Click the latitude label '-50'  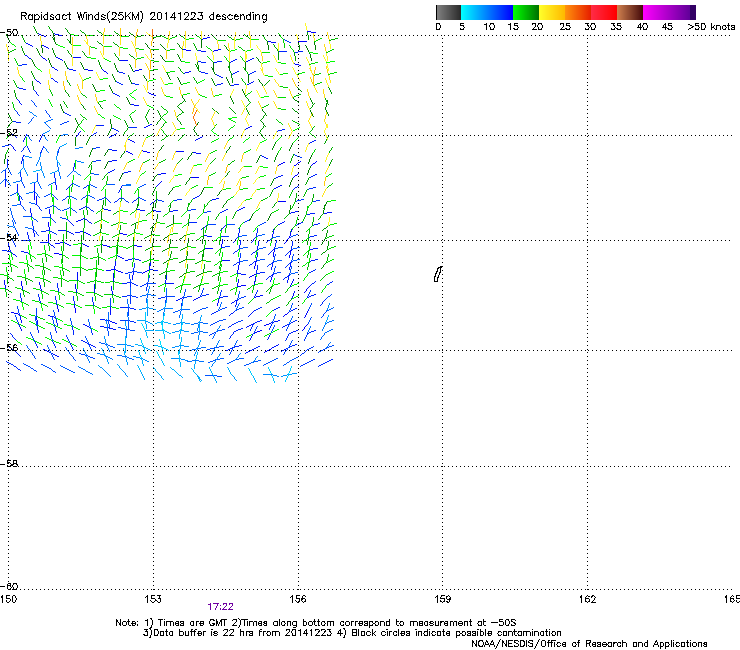[9, 33]
